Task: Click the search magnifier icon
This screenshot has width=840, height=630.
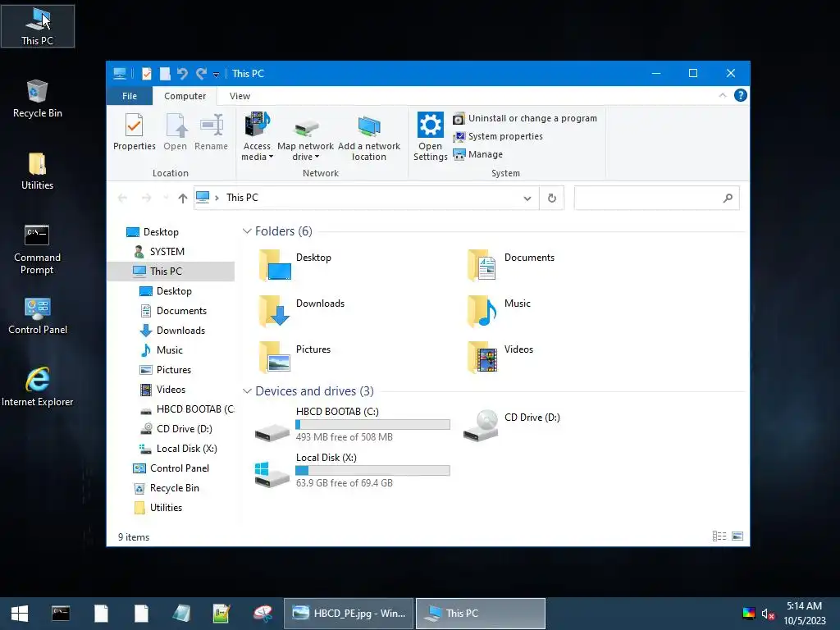Action: (728, 199)
